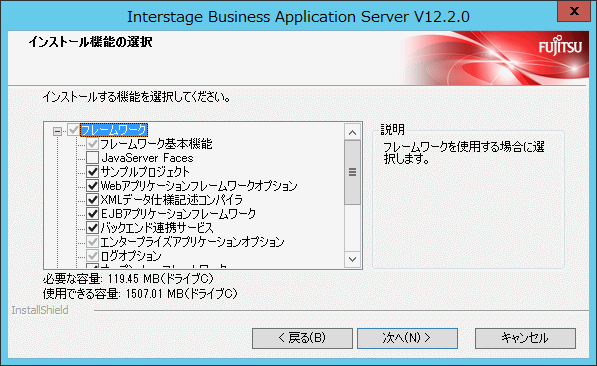
Task: Click the feature list scroll down arrow
Action: coord(352,259)
